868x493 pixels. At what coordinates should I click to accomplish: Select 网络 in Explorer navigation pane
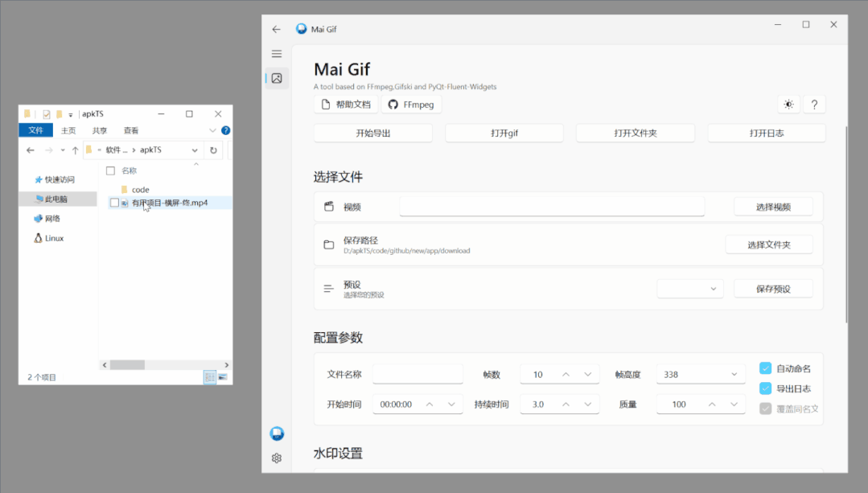click(x=47, y=219)
